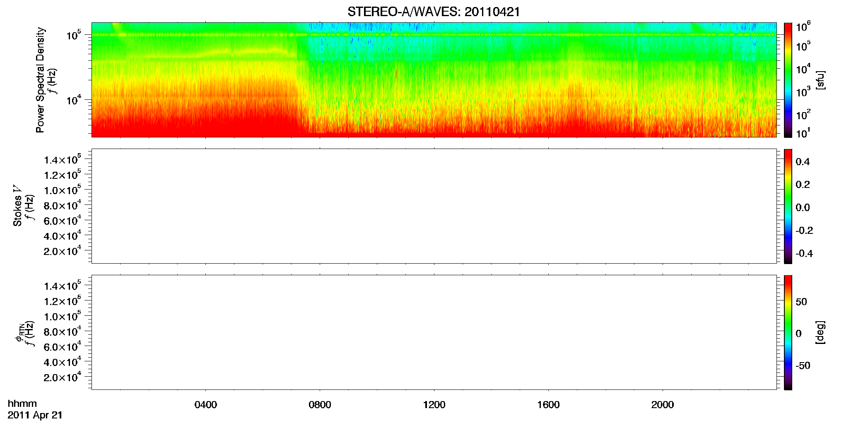
Task: Click the plot title STEREO-A/WAVES: 20110421
Action: (x=434, y=12)
